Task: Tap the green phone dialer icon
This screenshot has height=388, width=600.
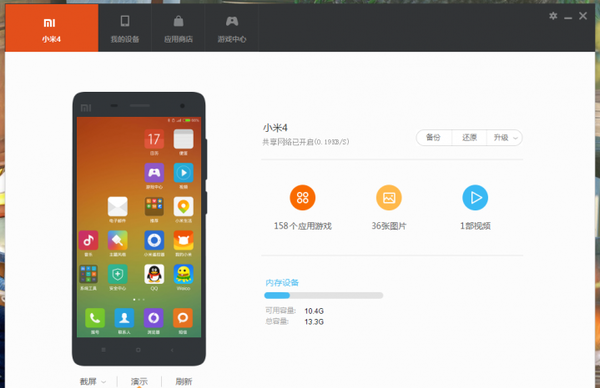Action: click(x=95, y=318)
